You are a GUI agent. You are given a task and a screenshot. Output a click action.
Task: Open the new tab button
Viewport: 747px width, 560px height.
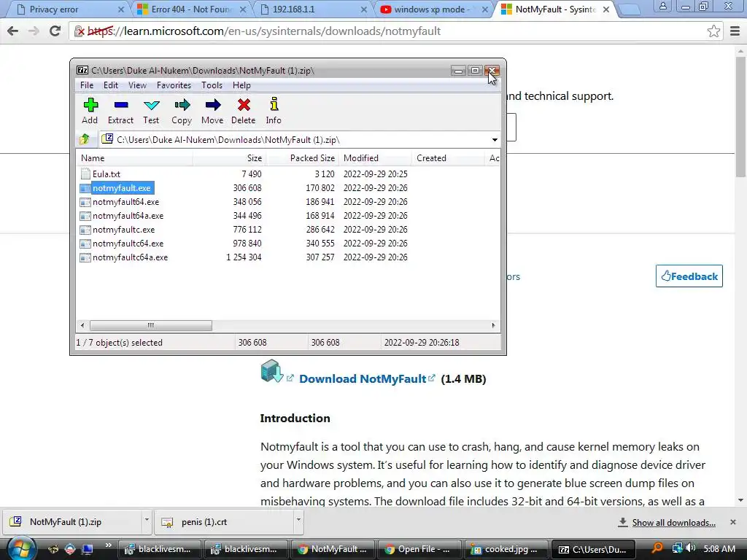[x=630, y=9]
